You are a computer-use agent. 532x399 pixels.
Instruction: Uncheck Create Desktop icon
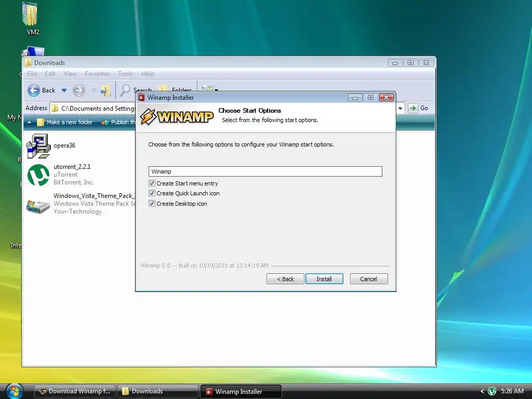152,204
